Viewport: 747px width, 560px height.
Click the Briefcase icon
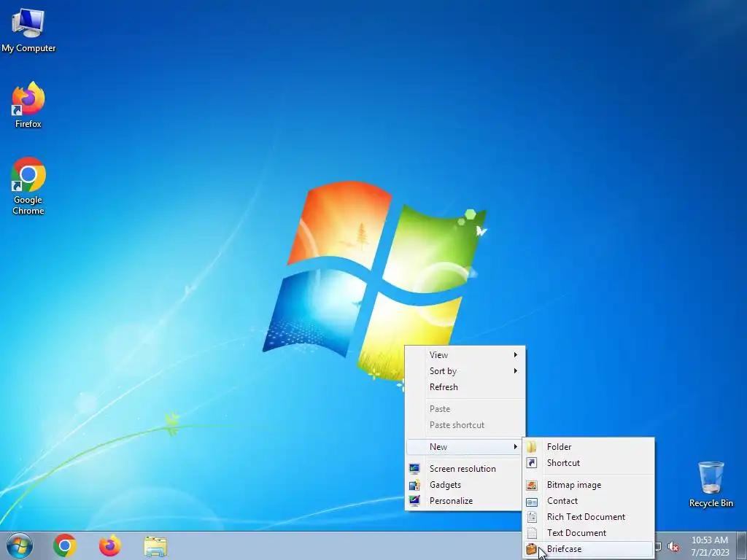tap(531, 549)
